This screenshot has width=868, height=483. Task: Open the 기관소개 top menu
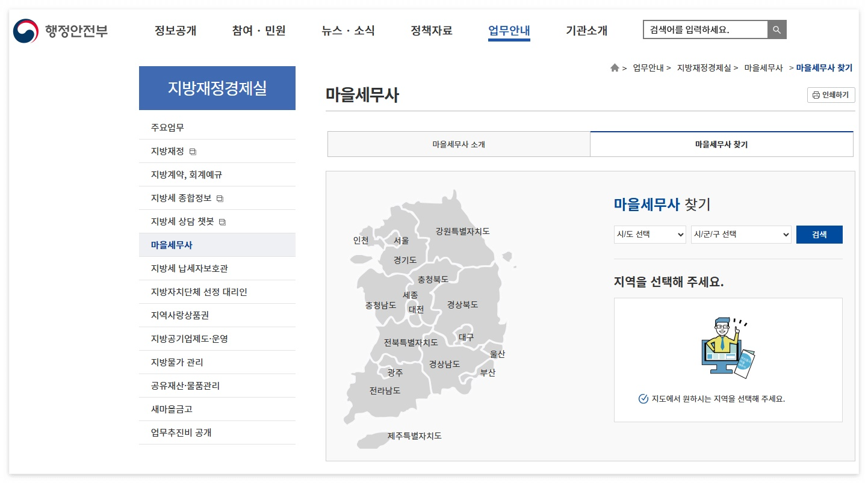pyautogui.click(x=587, y=30)
